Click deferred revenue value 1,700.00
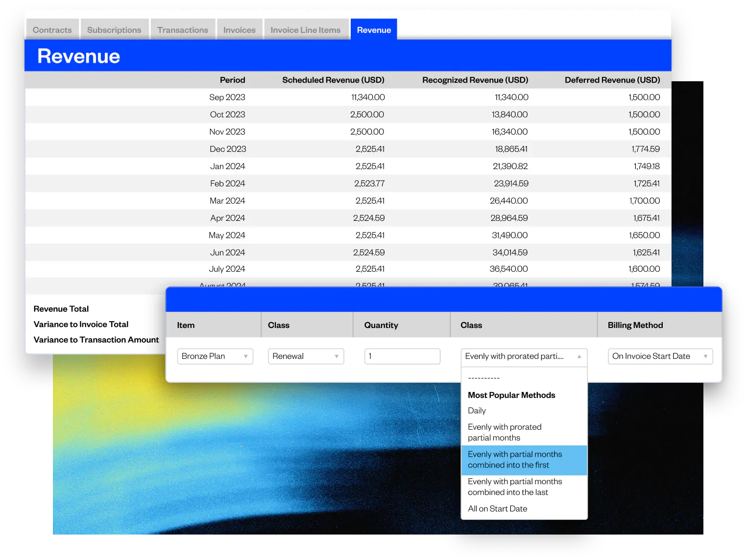This screenshot has width=747, height=560. [645, 201]
